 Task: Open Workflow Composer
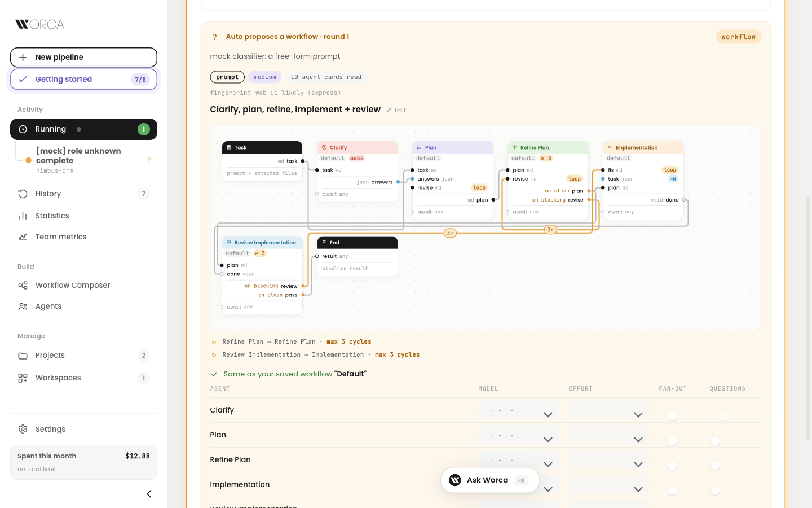coord(83,286)
